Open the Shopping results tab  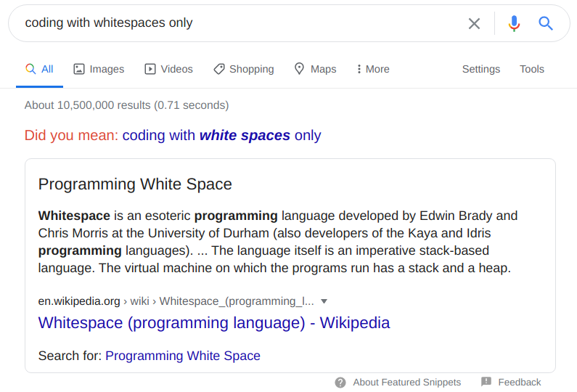click(244, 69)
